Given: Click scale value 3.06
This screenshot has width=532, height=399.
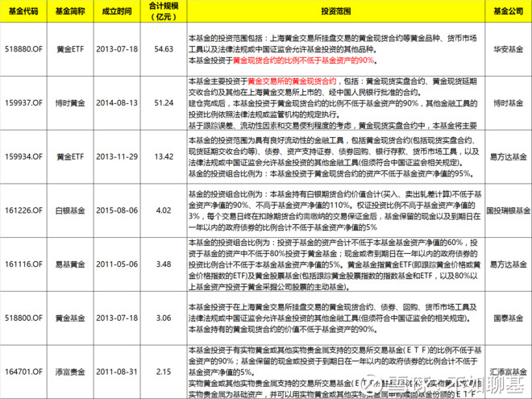Looking at the screenshot, I should point(164,318).
